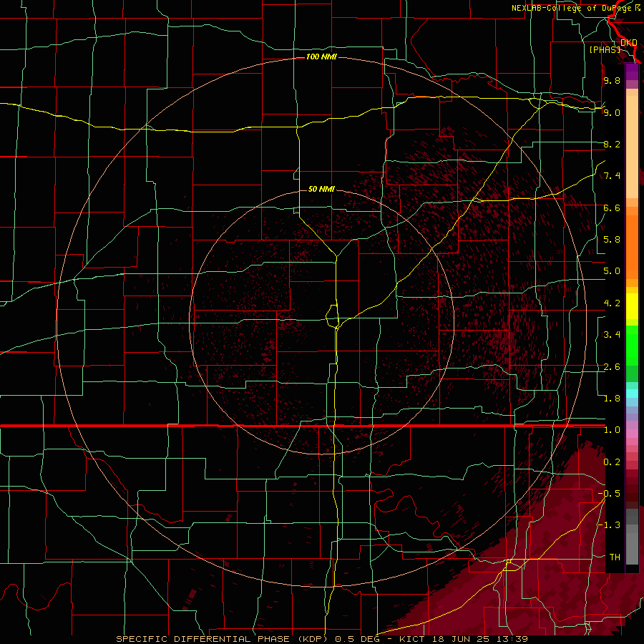Click the -0.5 value on color scale
This screenshot has height=644, width=644.
point(609,494)
